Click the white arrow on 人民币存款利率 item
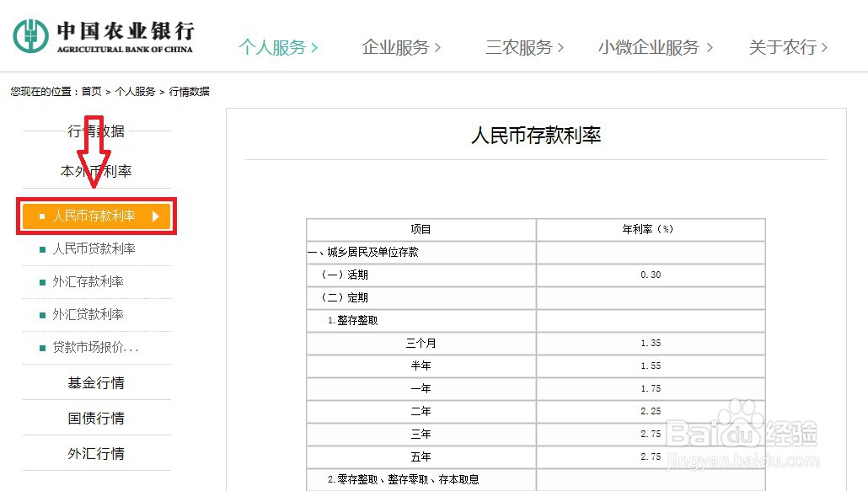This screenshot has height=491, width=868. (x=156, y=216)
